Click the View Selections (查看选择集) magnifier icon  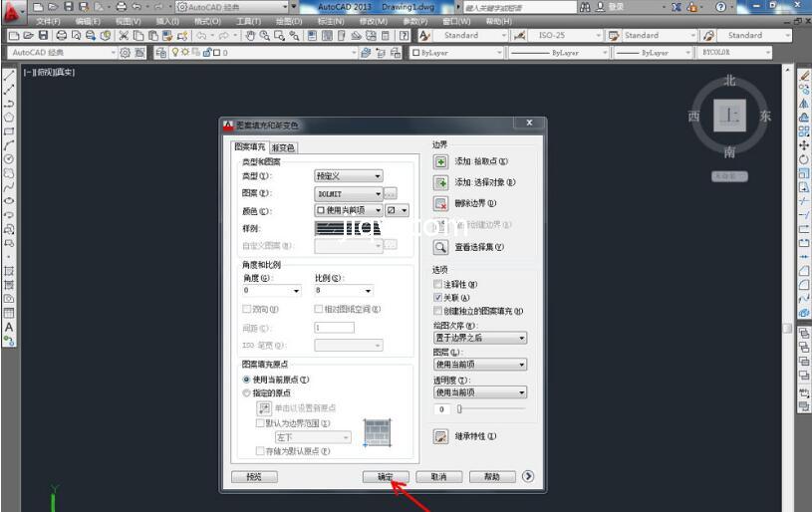[x=440, y=247]
